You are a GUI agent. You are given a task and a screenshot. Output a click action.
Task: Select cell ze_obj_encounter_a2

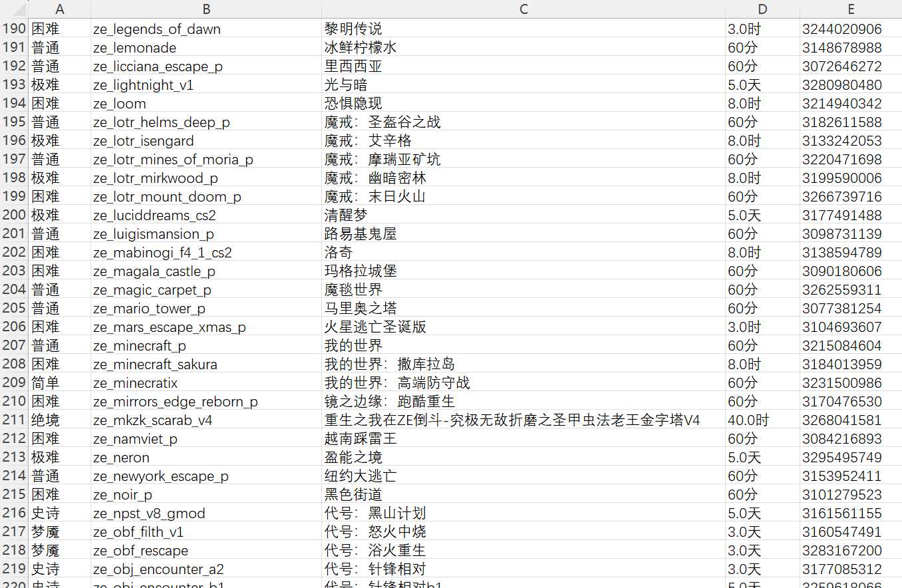click(x=206, y=569)
